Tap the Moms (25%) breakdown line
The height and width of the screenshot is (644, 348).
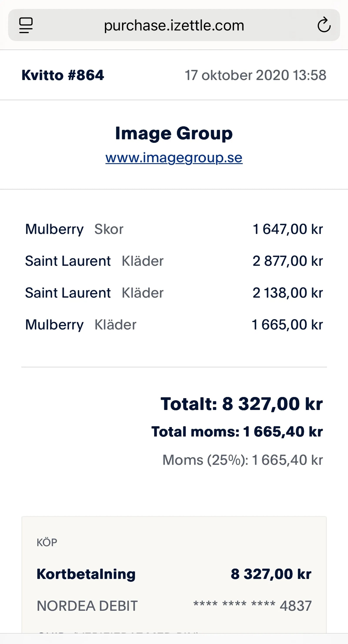pos(243,460)
